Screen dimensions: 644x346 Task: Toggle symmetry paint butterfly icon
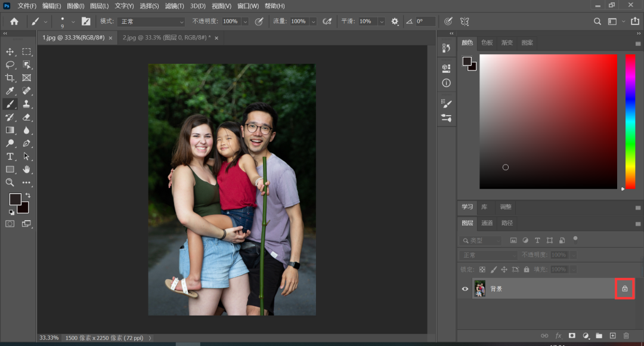coord(465,21)
